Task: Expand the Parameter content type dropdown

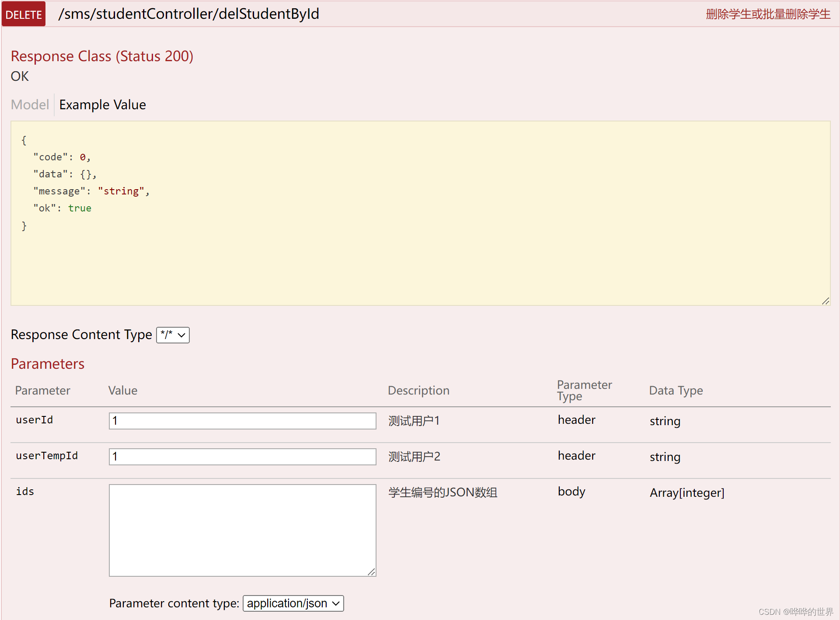Action: point(293,603)
